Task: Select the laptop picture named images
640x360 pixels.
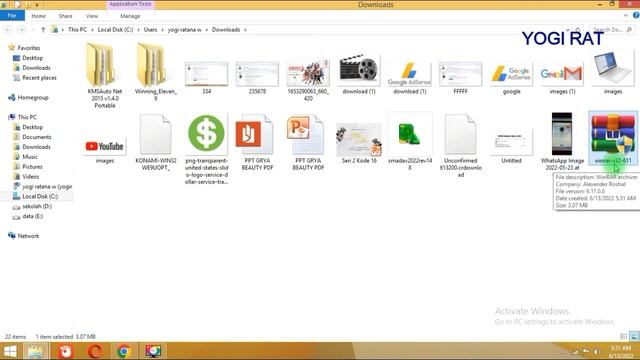Action: (x=613, y=73)
